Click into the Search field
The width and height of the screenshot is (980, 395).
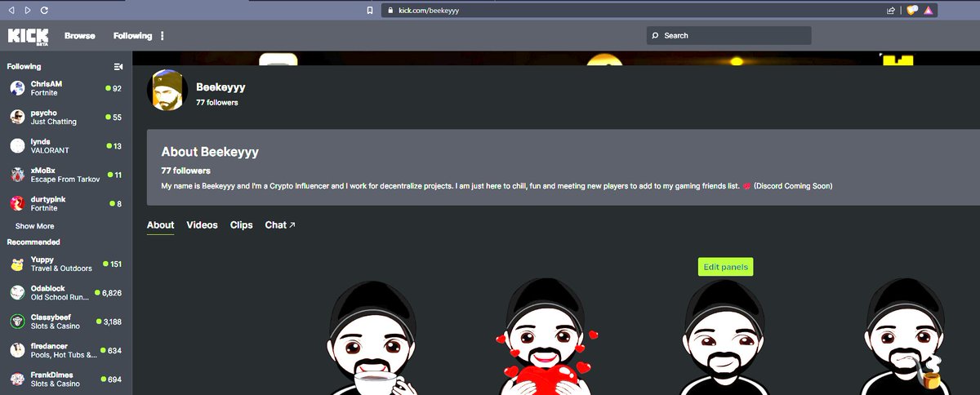click(728, 36)
